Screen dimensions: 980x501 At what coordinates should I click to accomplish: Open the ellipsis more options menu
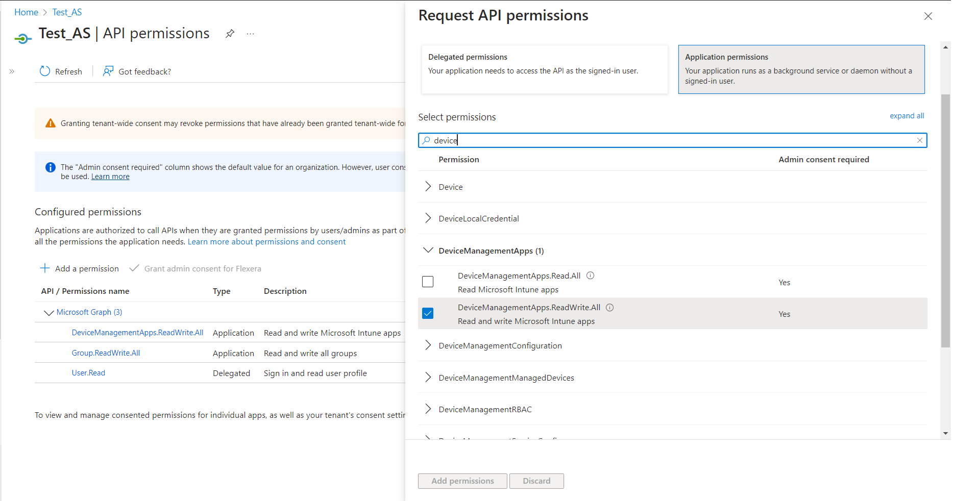[x=250, y=34]
